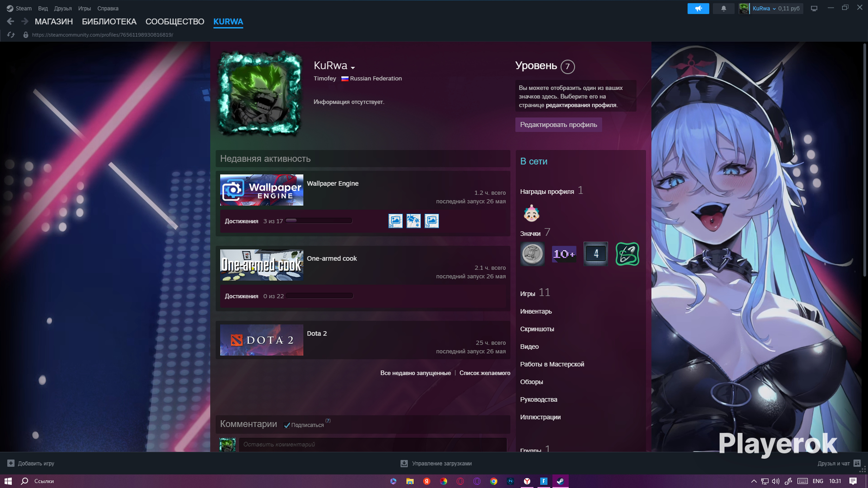This screenshot has height=488, width=868.
Task: Go to the МАГАЗИН tab
Action: click(54, 21)
